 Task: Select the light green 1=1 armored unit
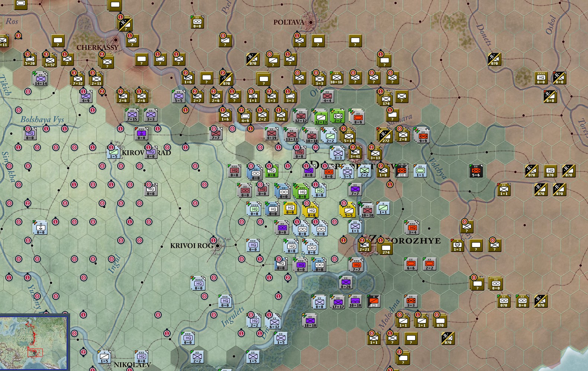point(420,171)
